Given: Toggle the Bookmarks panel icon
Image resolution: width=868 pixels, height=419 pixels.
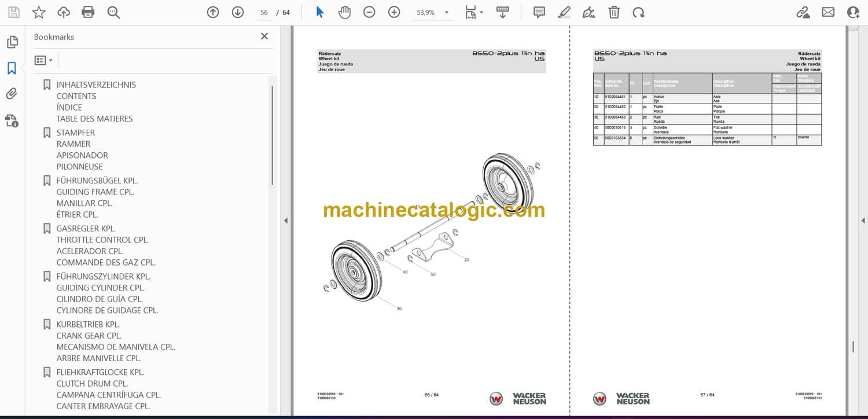Looking at the screenshot, I should tap(12, 68).
